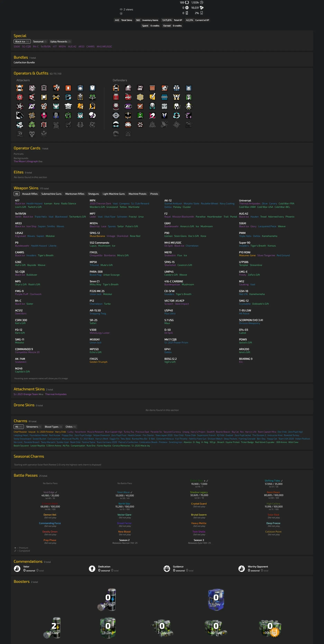Show only Light Machine Guns skins
324x644 pixels.
(114, 194)
